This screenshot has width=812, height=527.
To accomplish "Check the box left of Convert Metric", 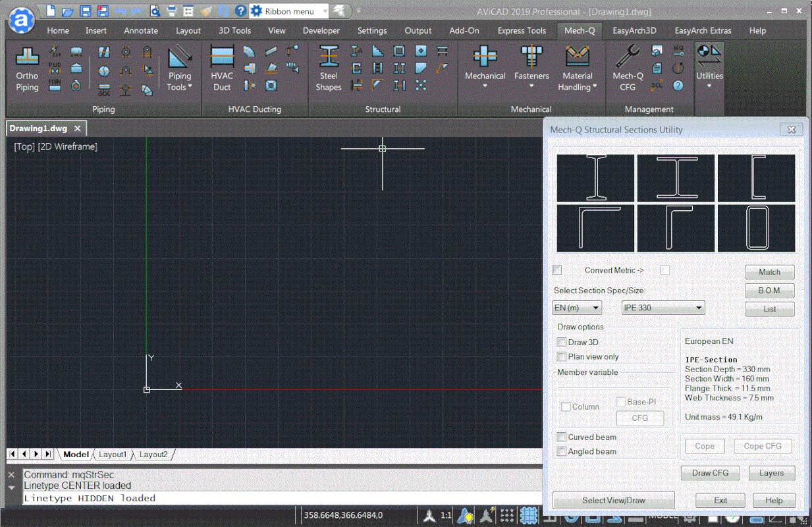I will (557, 270).
